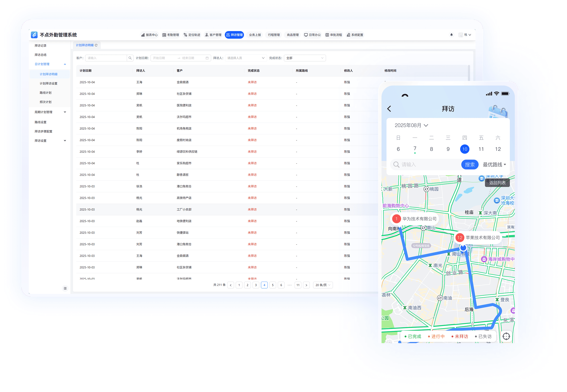Open the 2025年08月 month selector

click(x=411, y=125)
